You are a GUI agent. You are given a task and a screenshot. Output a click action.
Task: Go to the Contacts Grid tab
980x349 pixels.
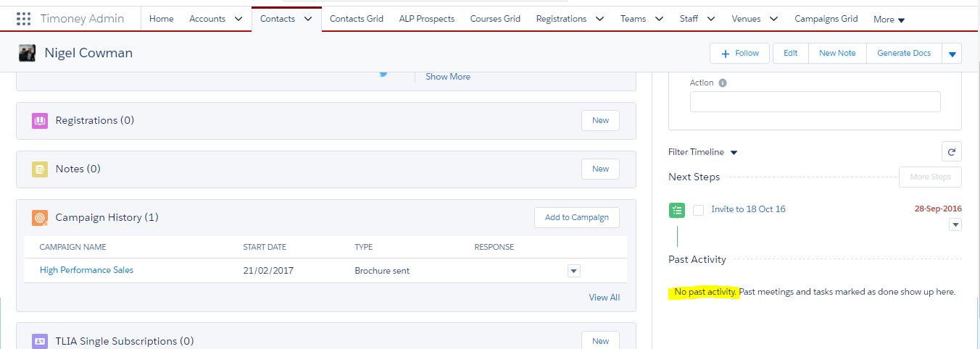pyautogui.click(x=356, y=19)
